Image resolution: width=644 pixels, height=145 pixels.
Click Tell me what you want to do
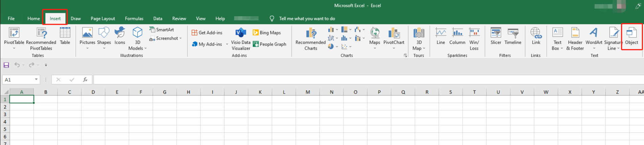tap(307, 19)
